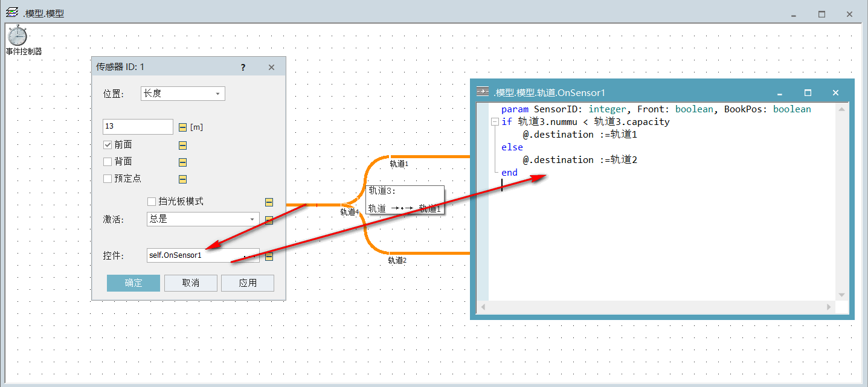The width and height of the screenshot is (868, 387).
Task: Toggle inheritance button next to 13 [m] field
Action: coord(183,127)
